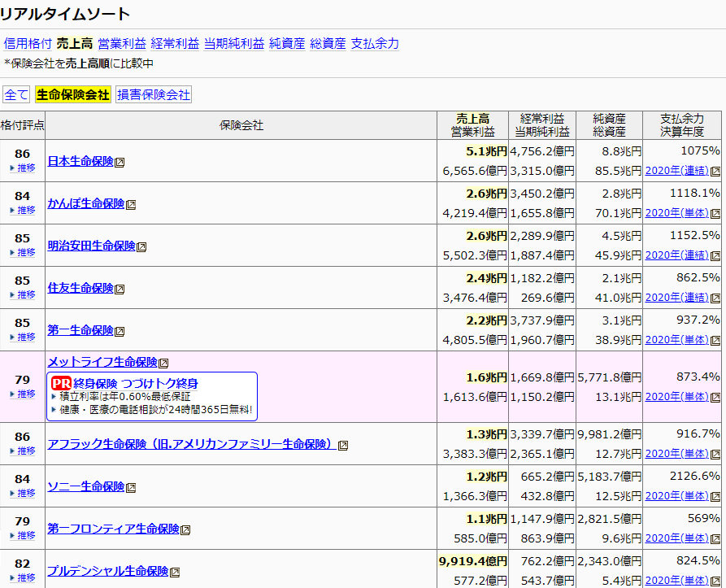The image size is (726, 588).
Task: Open 明治安田生命保険 company link
Action: coord(92,246)
